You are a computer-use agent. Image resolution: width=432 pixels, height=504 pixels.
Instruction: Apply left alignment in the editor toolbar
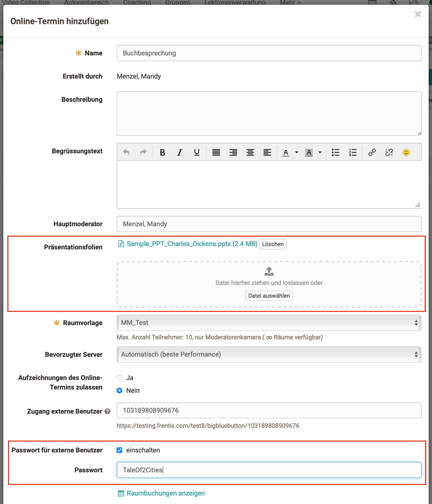click(267, 153)
